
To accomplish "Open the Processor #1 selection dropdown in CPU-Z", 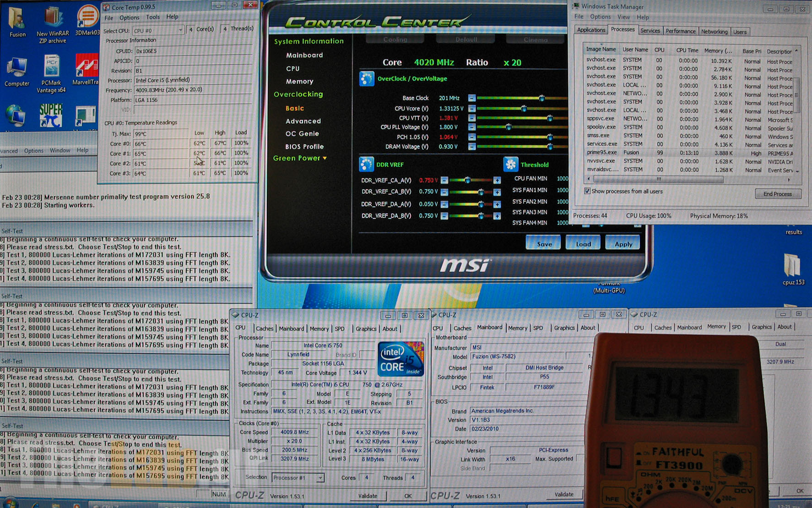I will (298, 478).
